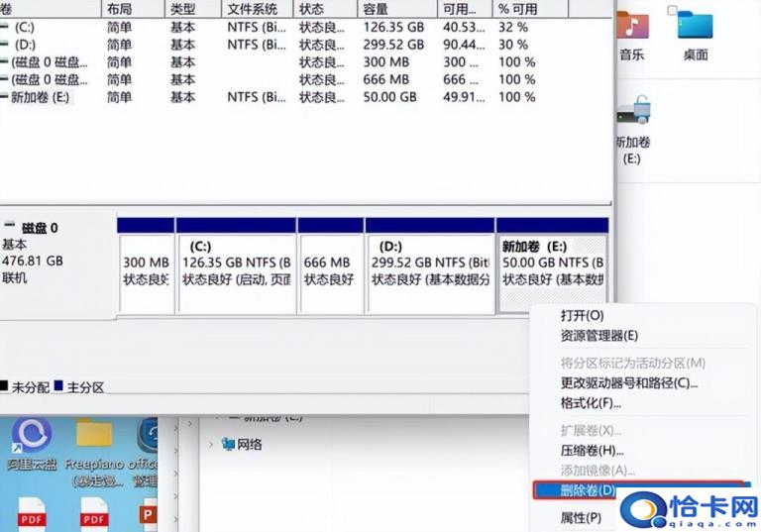Open 属性(P) from the context menu
This screenshot has width=761, height=532.
(581, 518)
